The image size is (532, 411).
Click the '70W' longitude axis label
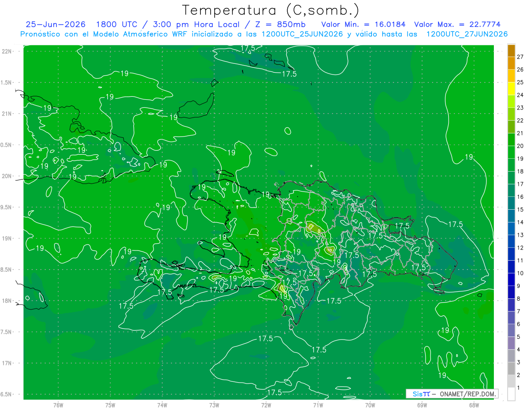[370, 405]
